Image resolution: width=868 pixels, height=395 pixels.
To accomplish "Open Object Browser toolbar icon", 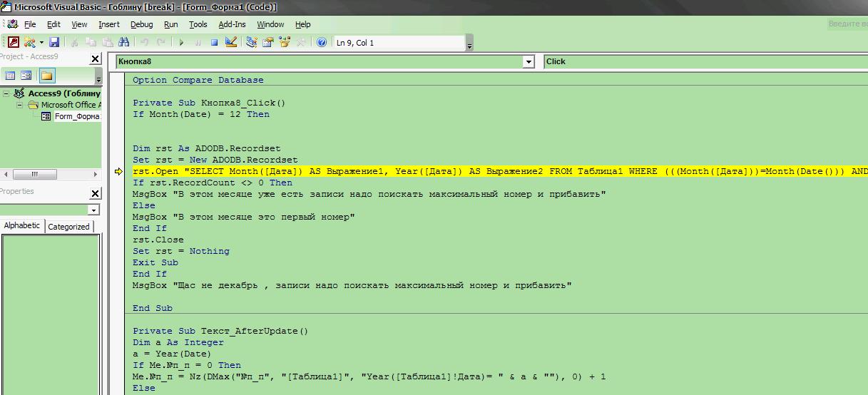I will click(x=285, y=43).
